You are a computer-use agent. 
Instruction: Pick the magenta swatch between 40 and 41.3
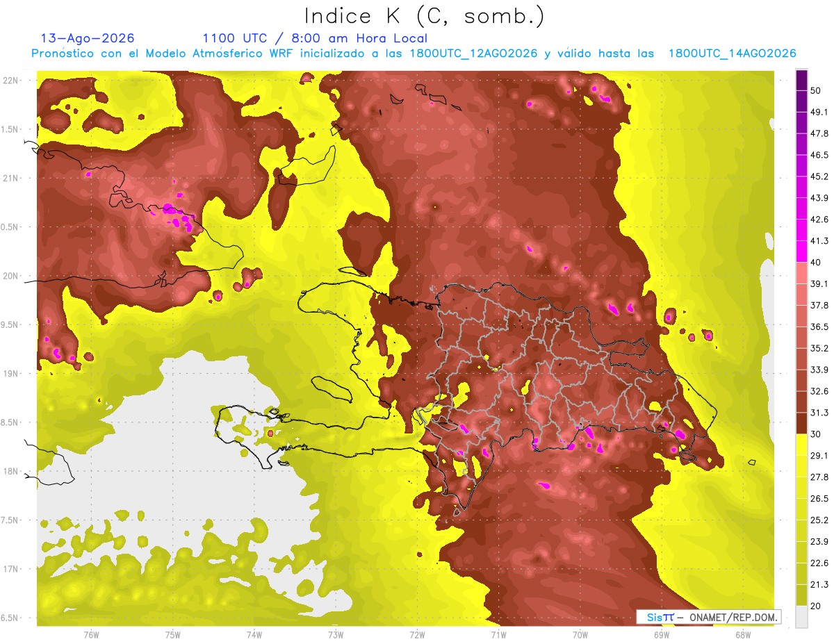(x=801, y=251)
